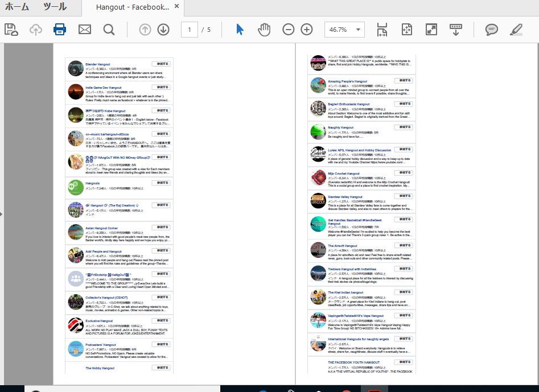The height and width of the screenshot is (392, 539).
Task: Print the document with the printer icon
Action: (x=60, y=30)
